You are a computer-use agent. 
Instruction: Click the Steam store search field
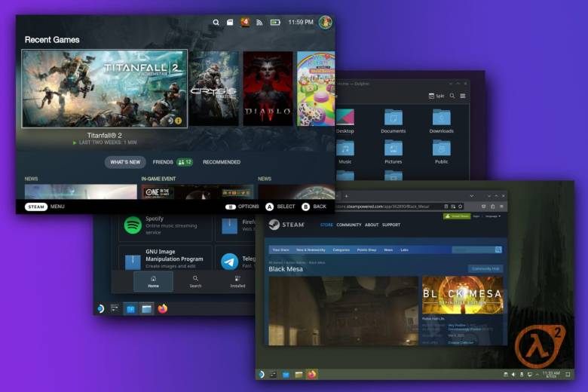[473, 250]
